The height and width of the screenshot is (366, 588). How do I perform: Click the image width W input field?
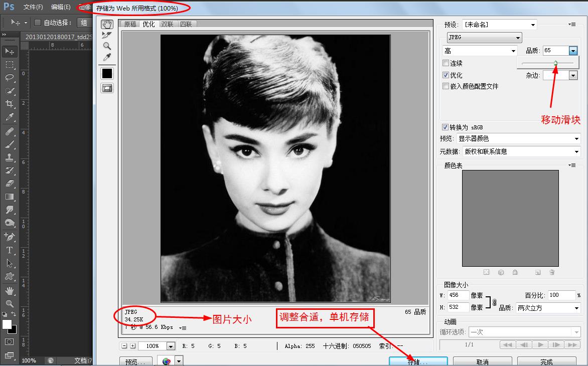459,295
